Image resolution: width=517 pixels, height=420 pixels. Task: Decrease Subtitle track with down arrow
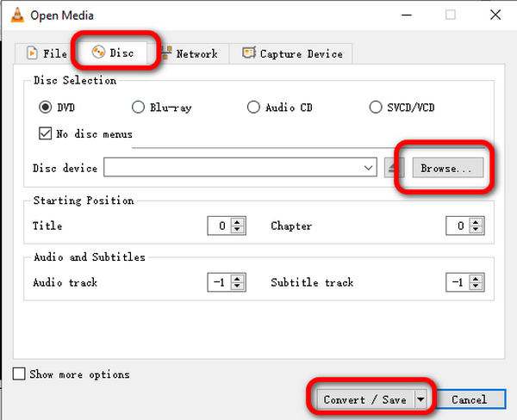tap(476, 287)
